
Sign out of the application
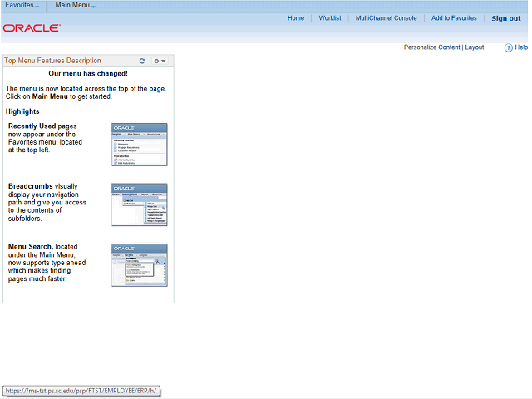tap(505, 18)
